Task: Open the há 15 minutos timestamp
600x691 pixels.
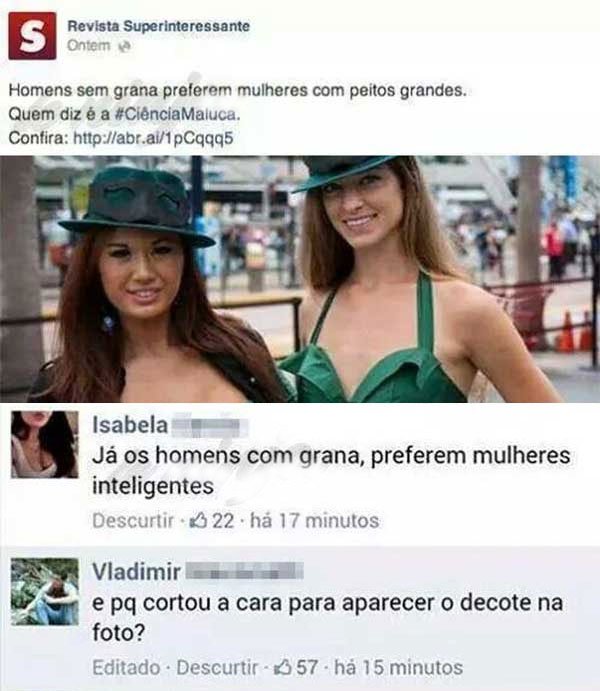Action: (x=398, y=667)
